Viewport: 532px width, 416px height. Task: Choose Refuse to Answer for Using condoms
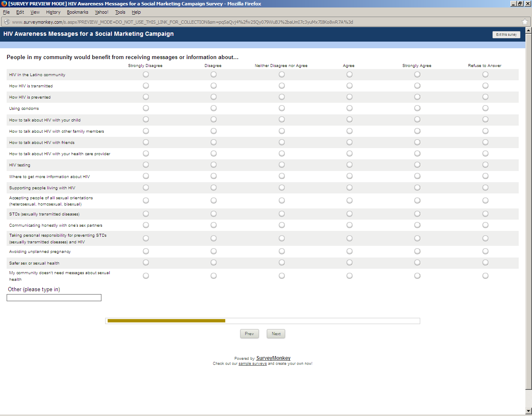485,108
